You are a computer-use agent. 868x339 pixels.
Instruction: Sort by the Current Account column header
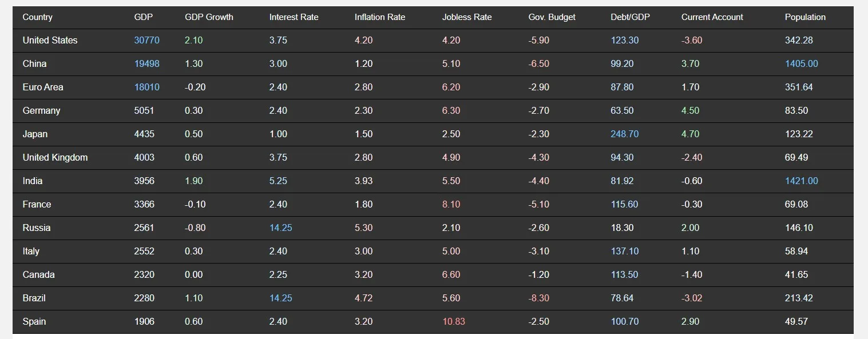pos(712,17)
